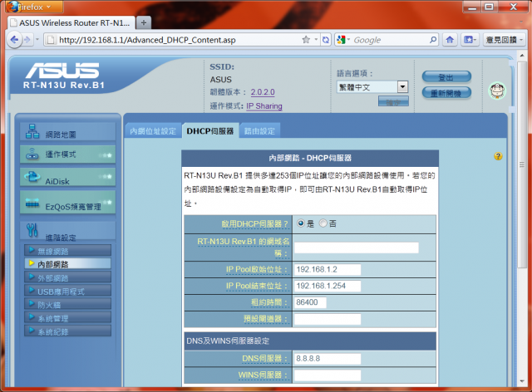Image resolution: width=532 pixels, height=392 pixels.
Task: Click the page scrollbar down arrow
Action: click(x=522, y=381)
